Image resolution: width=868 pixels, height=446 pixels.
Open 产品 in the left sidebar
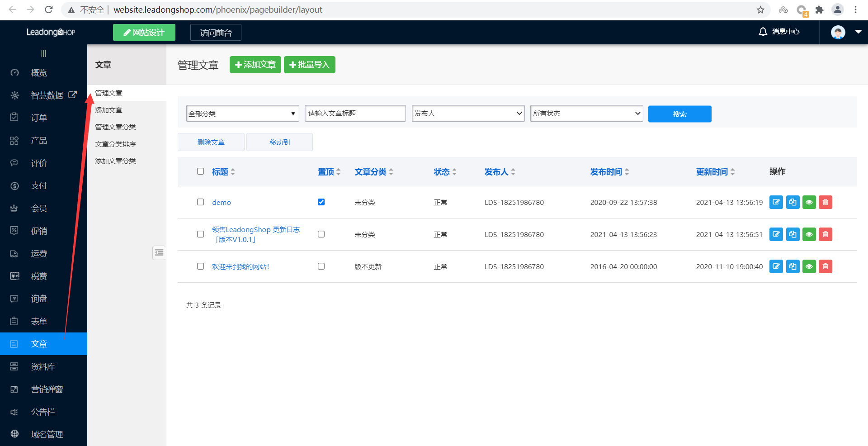click(x=39, y=141)
